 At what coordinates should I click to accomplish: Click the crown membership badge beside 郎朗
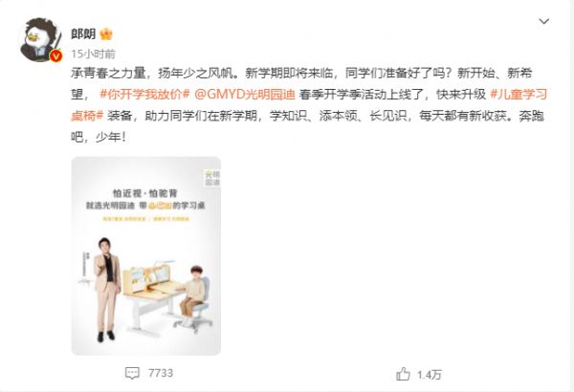[106, 34]
